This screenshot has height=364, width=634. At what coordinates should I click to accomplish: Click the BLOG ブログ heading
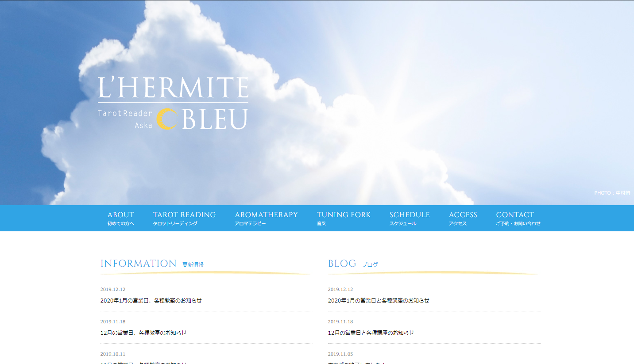(x=353, y=264)
